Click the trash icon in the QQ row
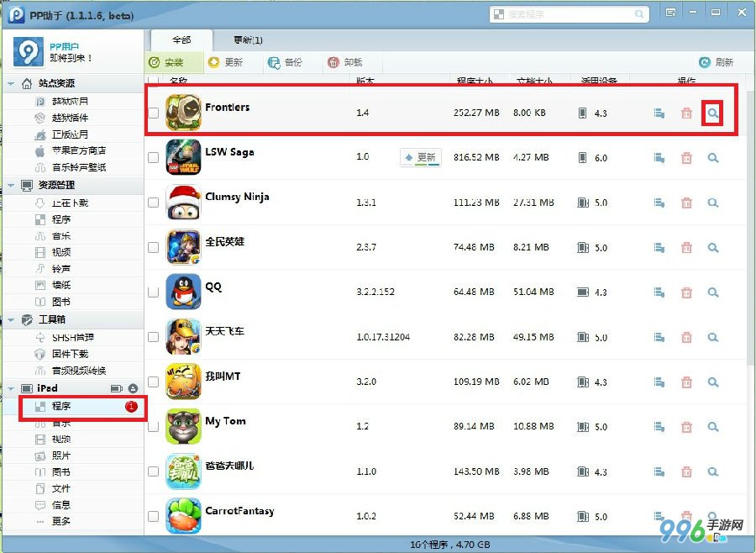This screenshot has height=553, width=756. 686,292
